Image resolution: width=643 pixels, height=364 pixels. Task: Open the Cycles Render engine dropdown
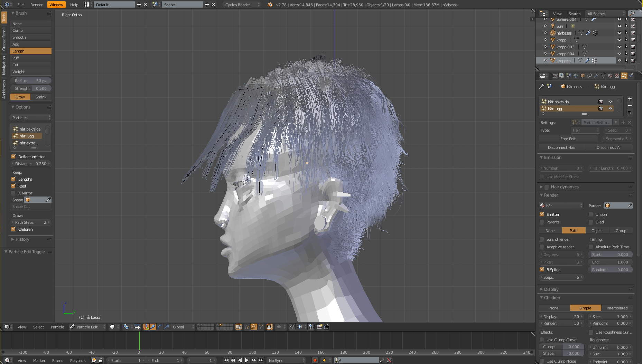242,4
